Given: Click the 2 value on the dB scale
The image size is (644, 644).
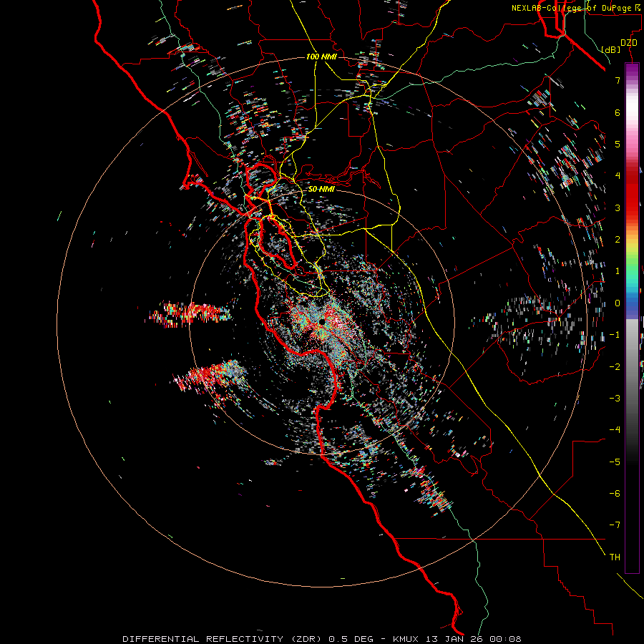Looking at the screenshot, I should [x=618, y=239].
